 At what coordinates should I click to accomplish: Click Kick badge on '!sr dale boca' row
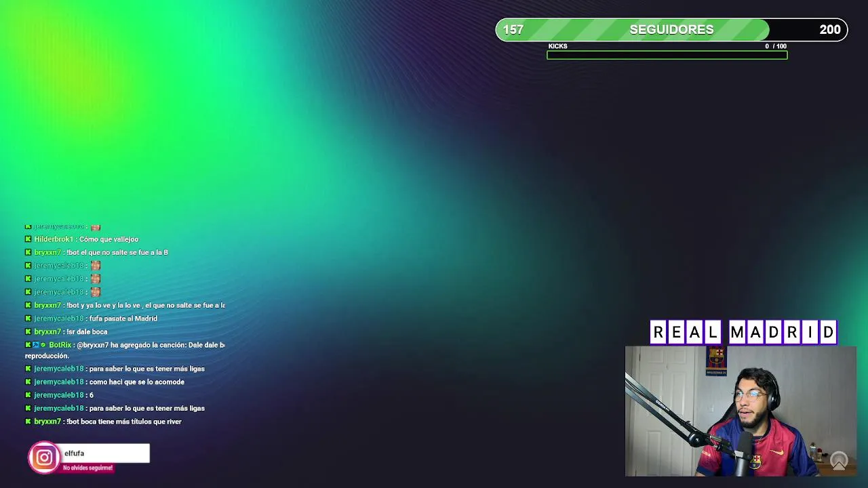click(28, 331)
